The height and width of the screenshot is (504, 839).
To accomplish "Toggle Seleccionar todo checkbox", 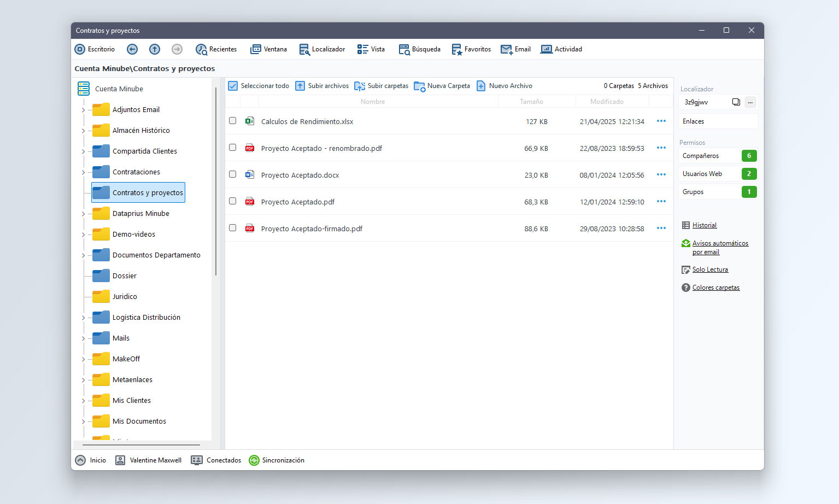I will point(233,86).
